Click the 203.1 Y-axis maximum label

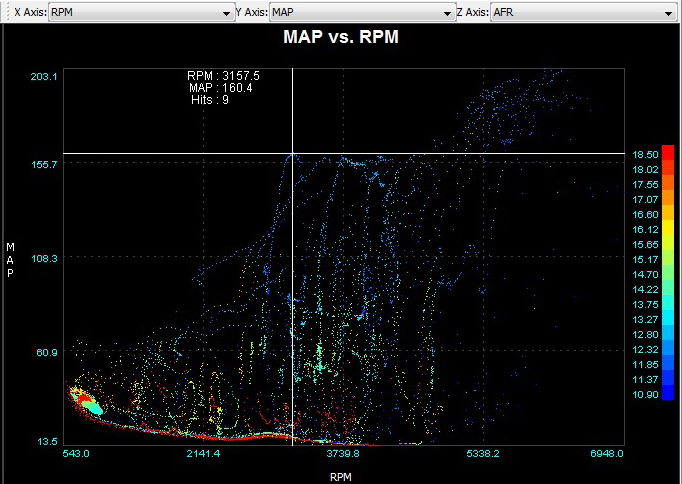point(44,76)
